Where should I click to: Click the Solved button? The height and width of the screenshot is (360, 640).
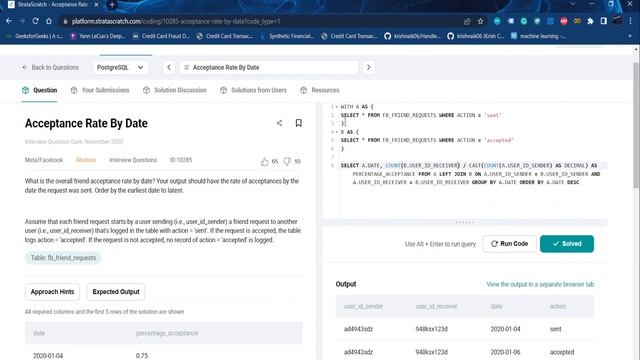567,244
